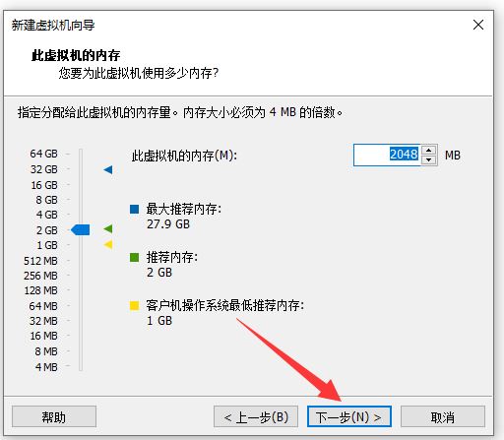Set slider to the 4 GB tick
Screen dimensions: 504x440
coord(81,215)
